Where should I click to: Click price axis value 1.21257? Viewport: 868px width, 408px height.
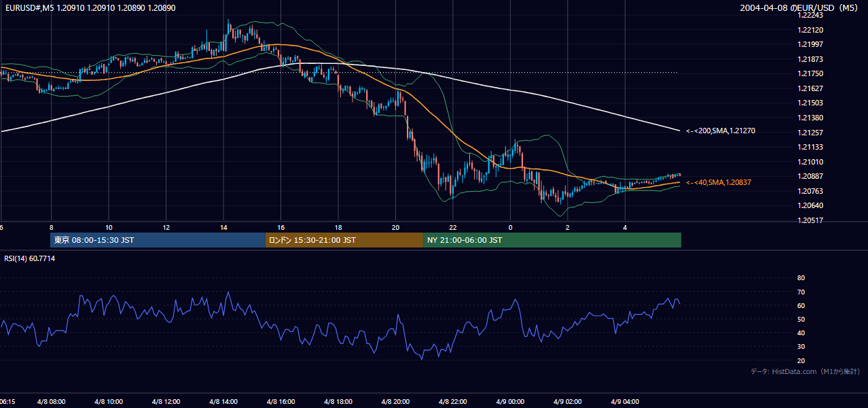tap(810, 133)
